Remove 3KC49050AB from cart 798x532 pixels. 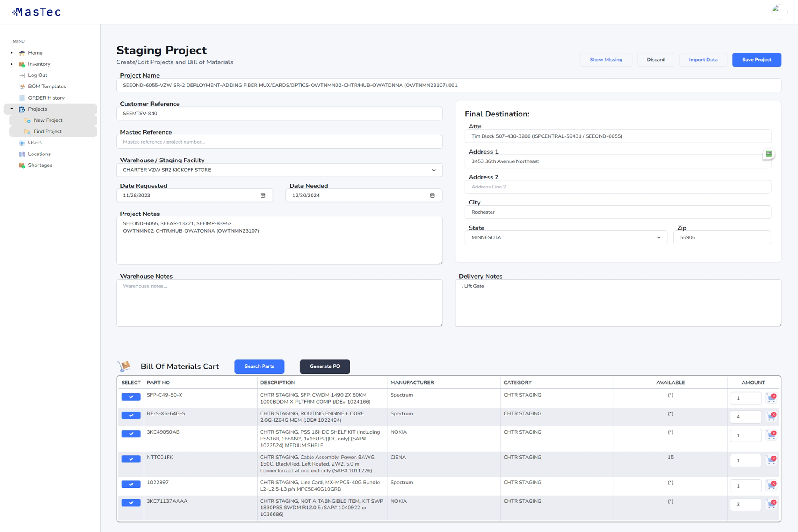[771, 435]
